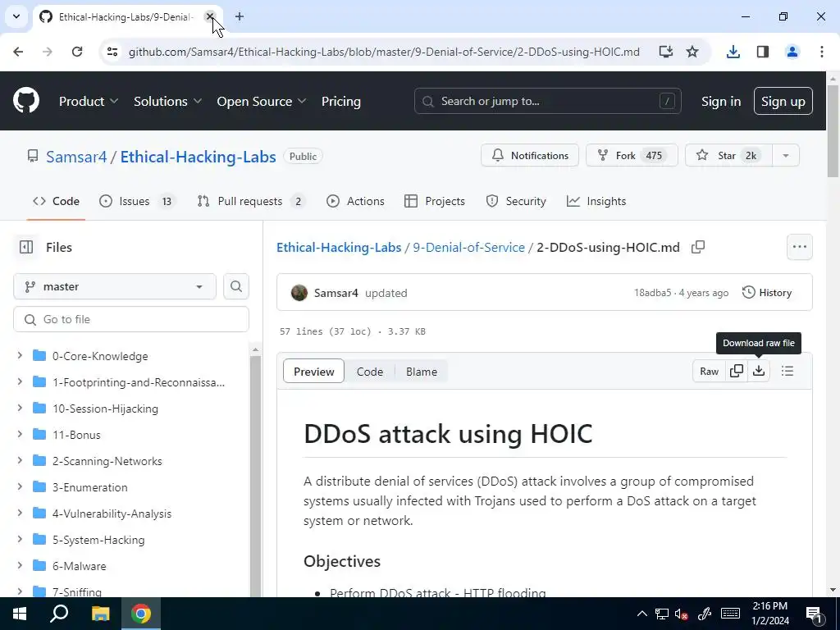Click Sign in
The image size is (840, 630).
point(721,101)
